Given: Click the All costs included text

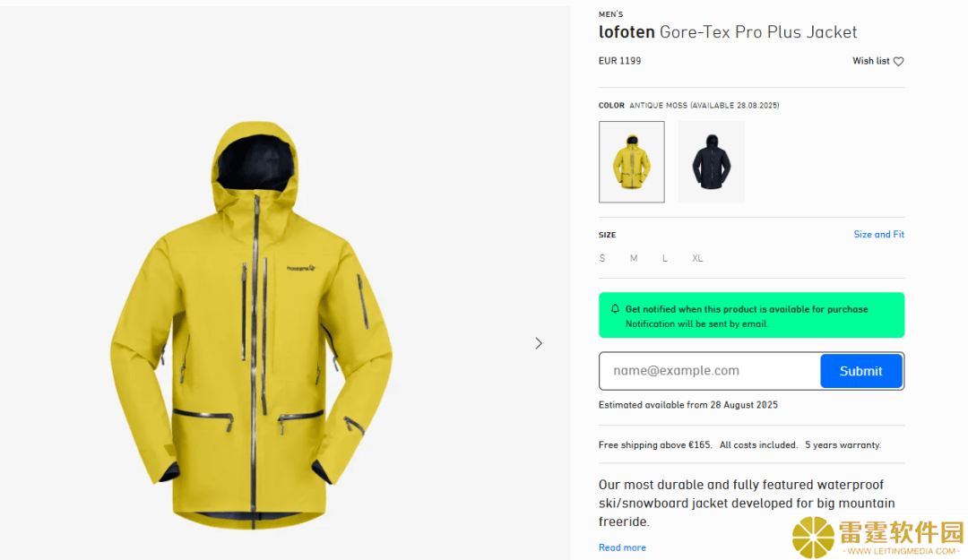Looking at the screenshot, I should coord(758,445).
